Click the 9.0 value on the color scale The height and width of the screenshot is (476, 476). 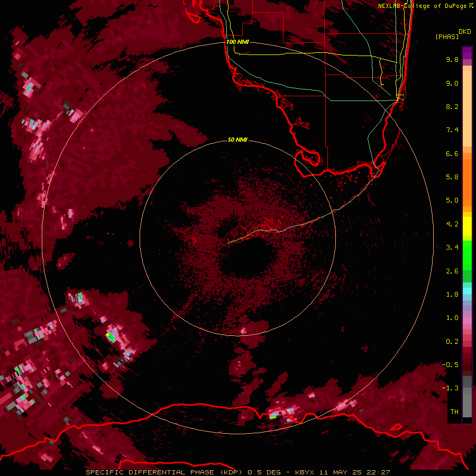point(452,83)
